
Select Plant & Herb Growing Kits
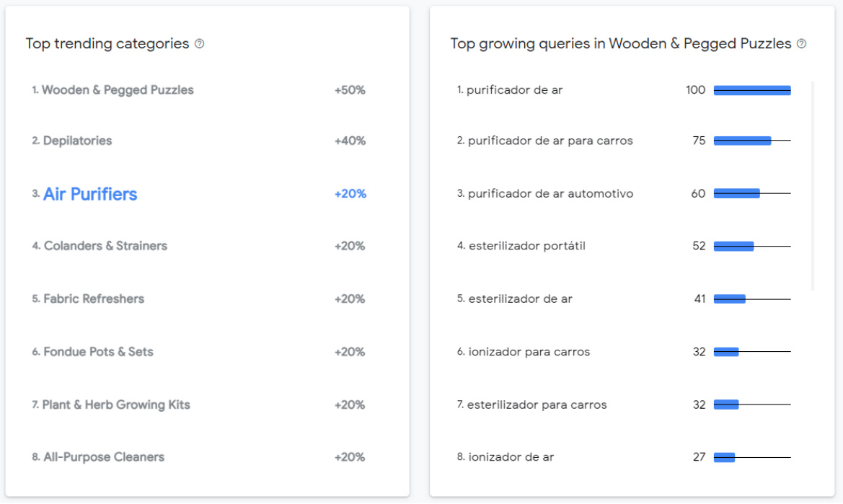116,404
